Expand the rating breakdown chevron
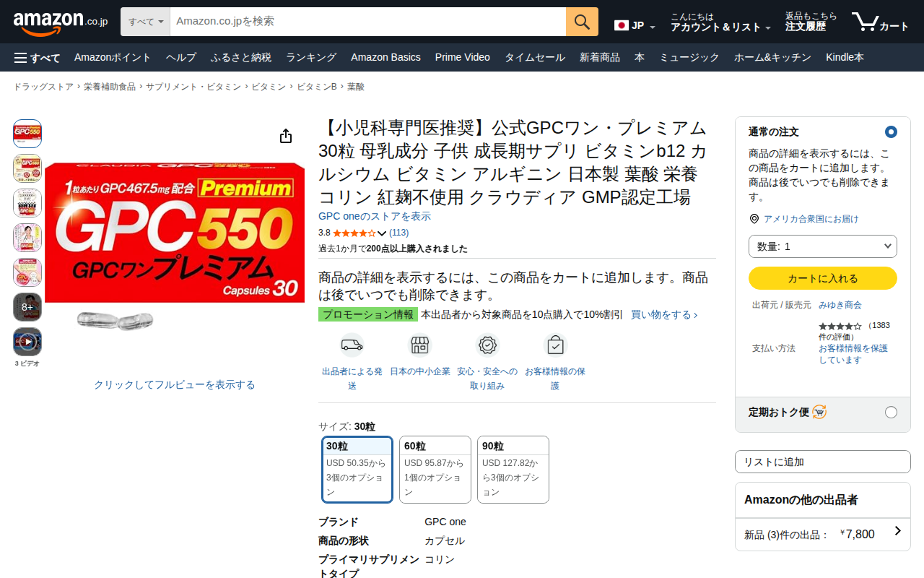The width and height of the screenshot is (924, 578). click(x=383, y=233)
